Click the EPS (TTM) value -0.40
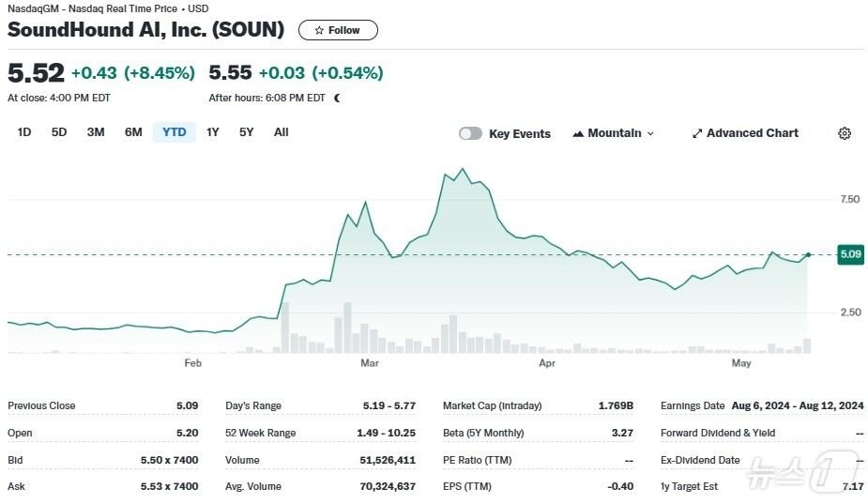Image resolution: width=868 pixels, height=504 pixels. (620, 486)
